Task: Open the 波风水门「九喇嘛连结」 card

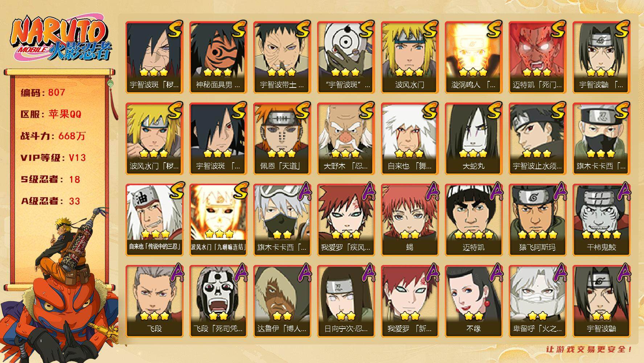Action: point(218,220)
